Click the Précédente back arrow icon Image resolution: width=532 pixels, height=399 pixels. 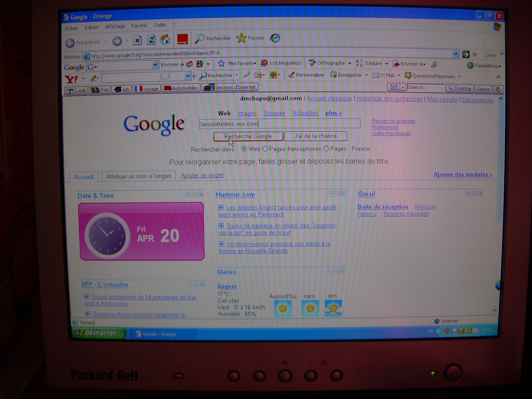coord(70,43)
